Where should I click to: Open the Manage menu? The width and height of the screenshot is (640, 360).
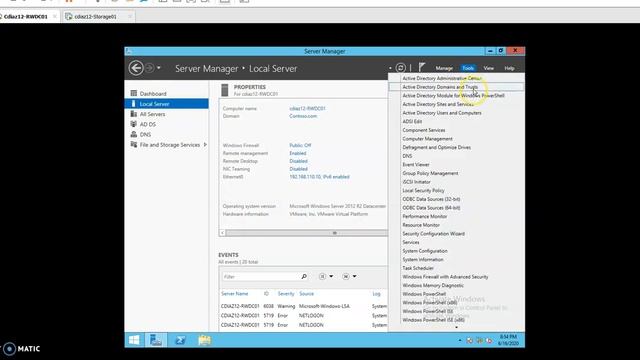tap(444, 68)
